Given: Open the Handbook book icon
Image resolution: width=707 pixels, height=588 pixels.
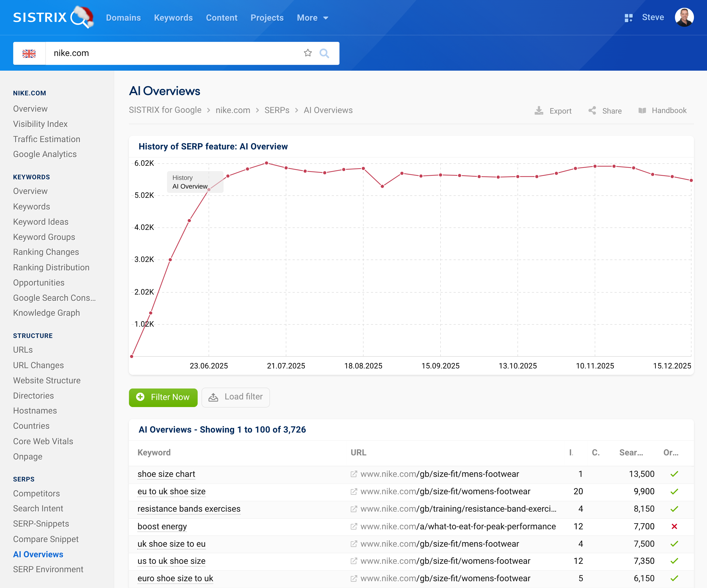Looking at the screenshot, I should tap(642, 111).
